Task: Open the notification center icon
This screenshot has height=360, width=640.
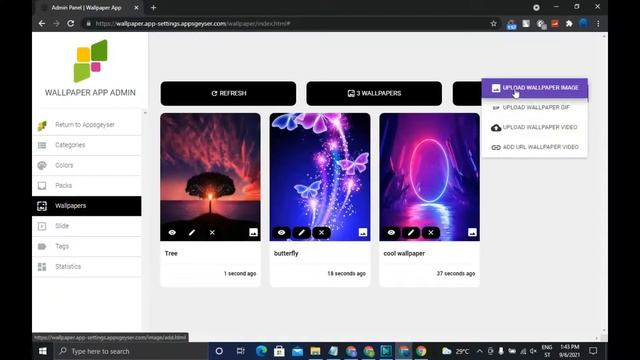Action: pyautogui.click(x=593, y=351)
